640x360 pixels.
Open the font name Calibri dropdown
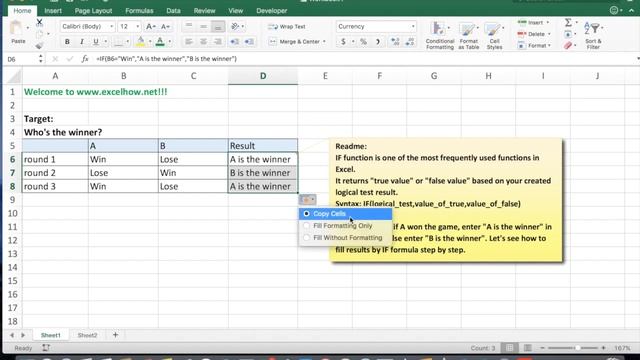[111, 27]
